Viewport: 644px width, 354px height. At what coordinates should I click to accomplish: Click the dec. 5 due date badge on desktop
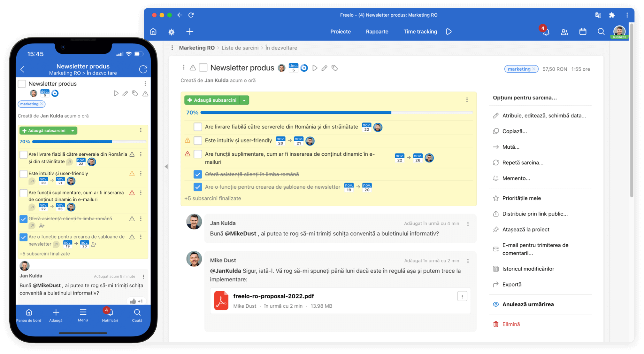[293, 68]
